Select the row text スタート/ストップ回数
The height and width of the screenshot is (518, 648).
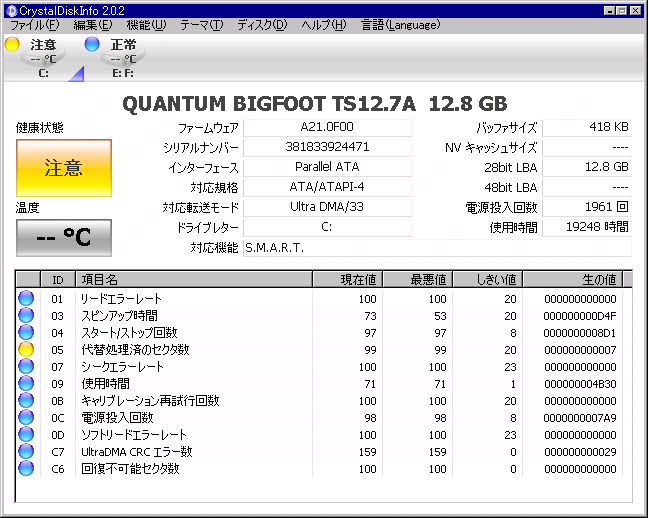[129, 332]
